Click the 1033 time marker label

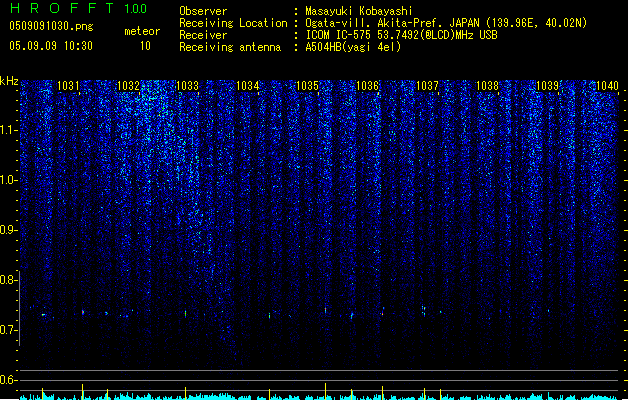pos(187,86)
